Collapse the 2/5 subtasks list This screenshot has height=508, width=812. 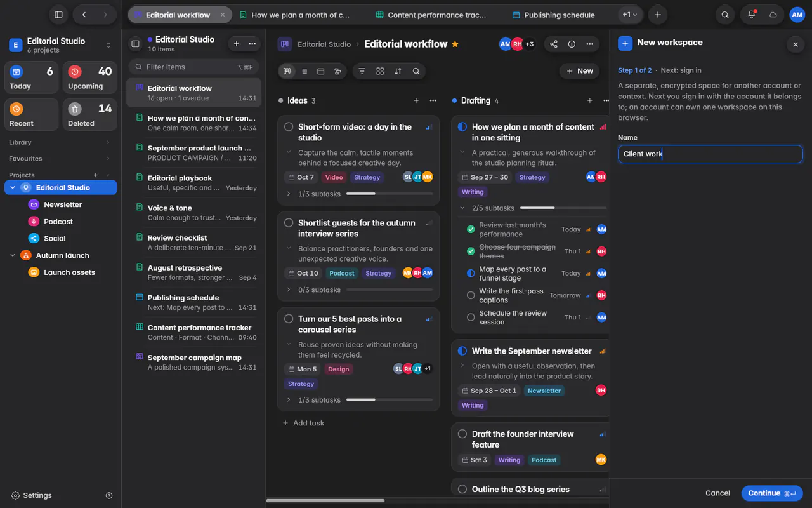[x=462, y=208]
